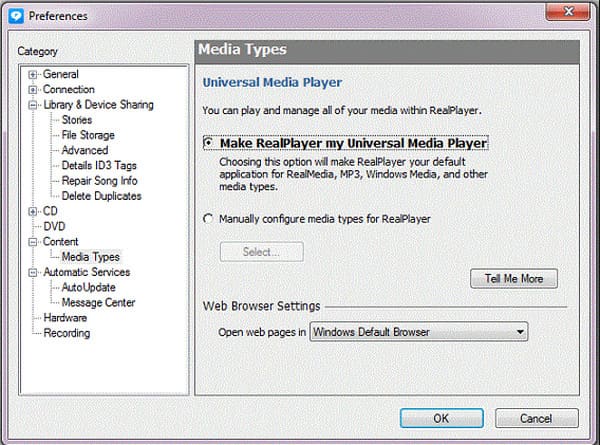Select CD in category tree
Screen dimensions: 600x445
pyautogui.click(x=50, y=211)
